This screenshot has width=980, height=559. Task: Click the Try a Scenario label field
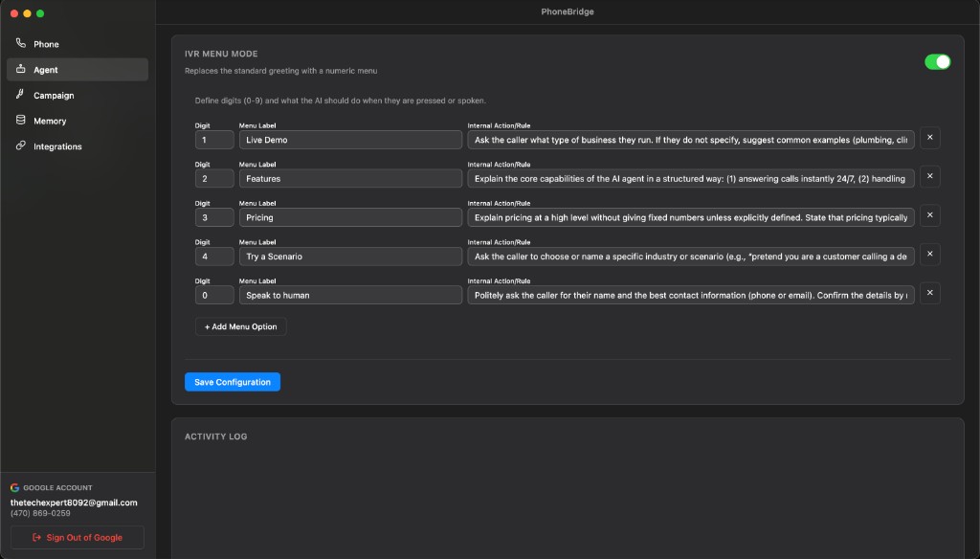coord(350,257)
